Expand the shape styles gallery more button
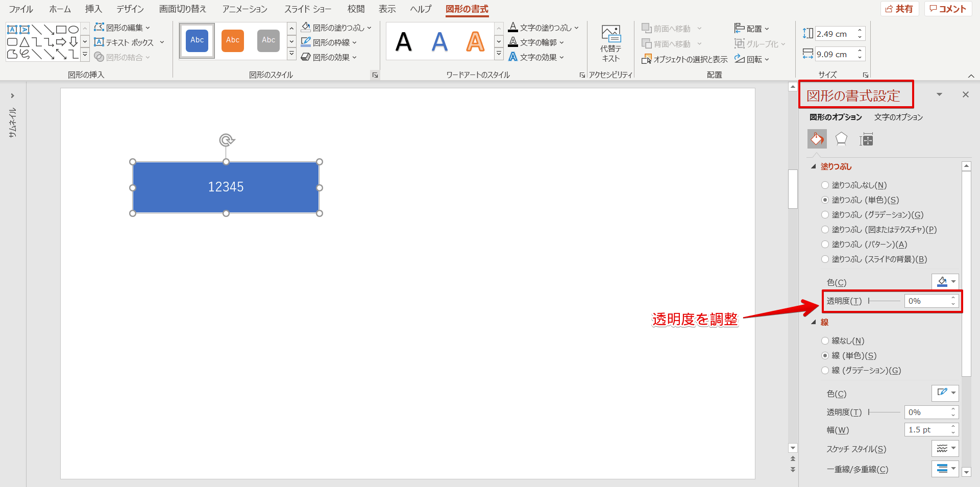Image resolution: width=980 pixels, height=487 pixels. 291,54
